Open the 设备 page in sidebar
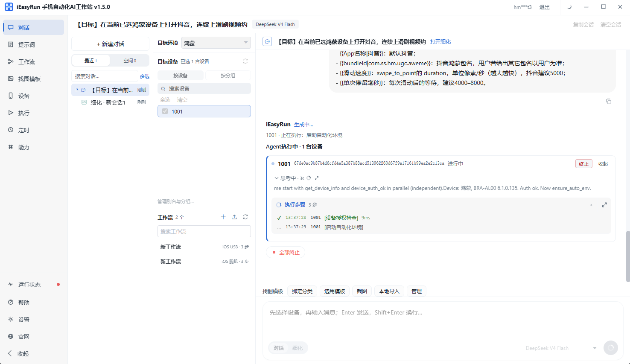630x364 pixels. tap(33, 96)
